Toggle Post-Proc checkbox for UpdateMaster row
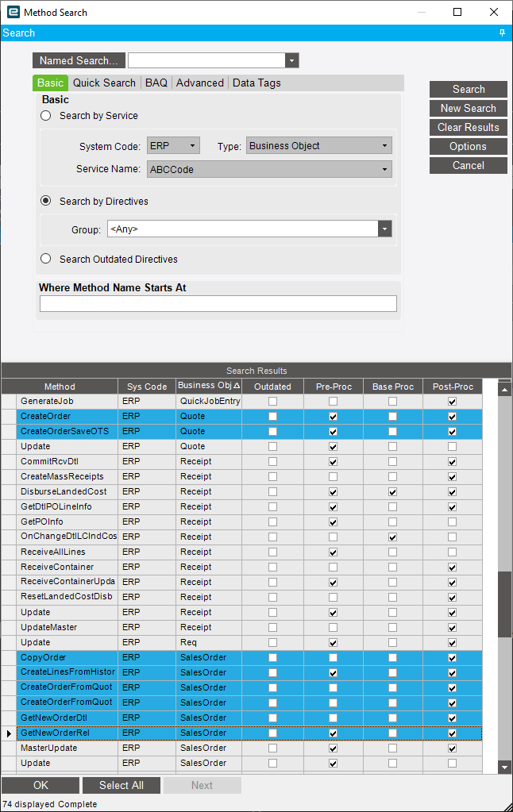Screen dimensions: 513x812 pos(453,628)
